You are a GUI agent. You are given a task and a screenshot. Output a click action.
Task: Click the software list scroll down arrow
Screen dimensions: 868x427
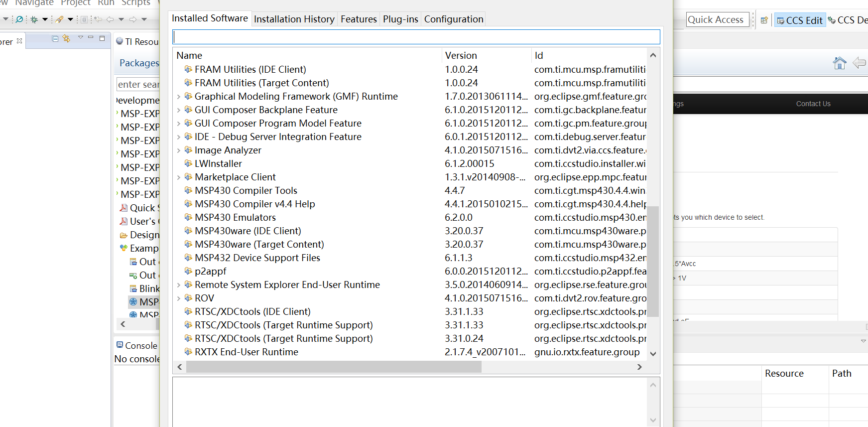click(x=653, y=354)
